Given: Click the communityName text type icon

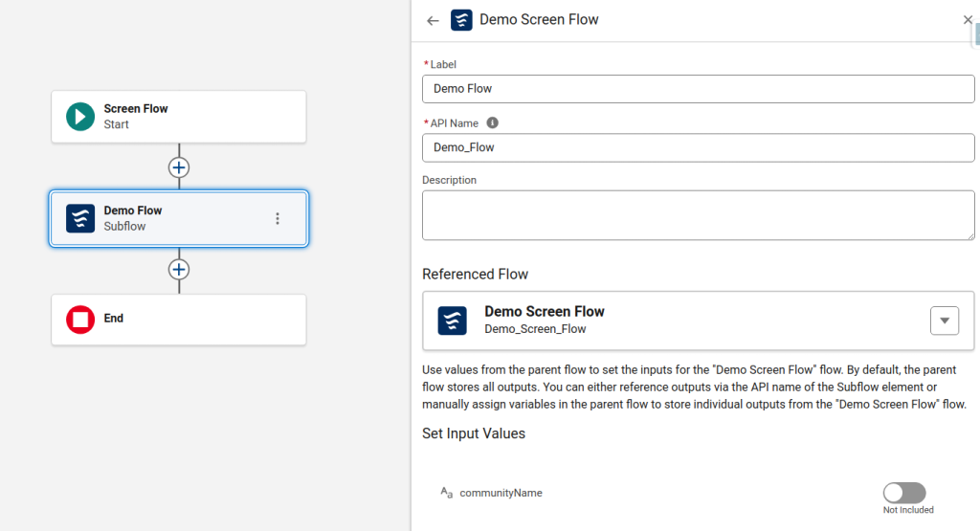Looking at the screenshot, I should (x=446, y=493).
